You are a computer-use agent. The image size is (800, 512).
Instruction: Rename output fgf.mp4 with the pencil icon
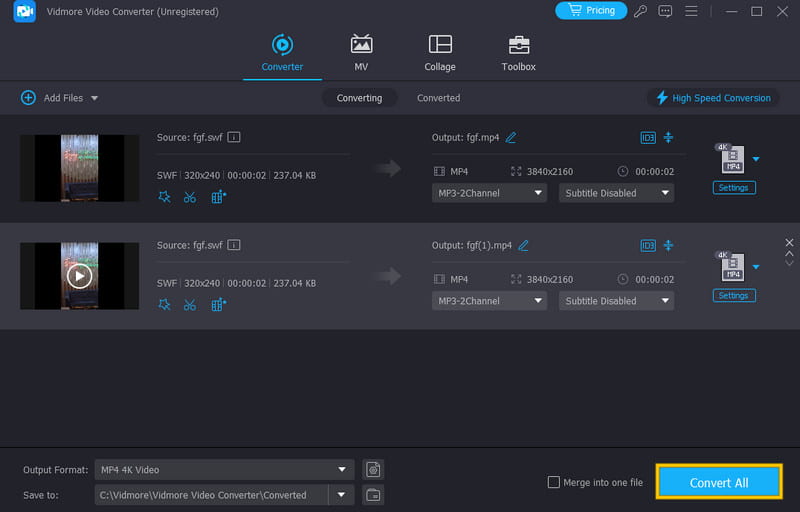(511, 137)
